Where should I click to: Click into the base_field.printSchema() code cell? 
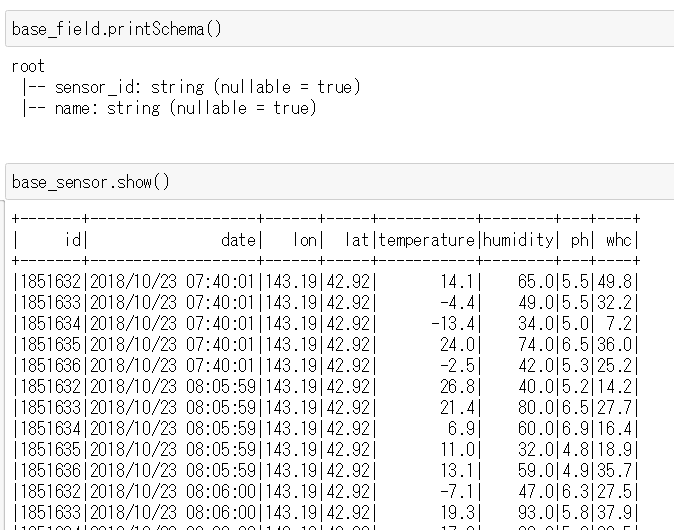click(340, 29)
